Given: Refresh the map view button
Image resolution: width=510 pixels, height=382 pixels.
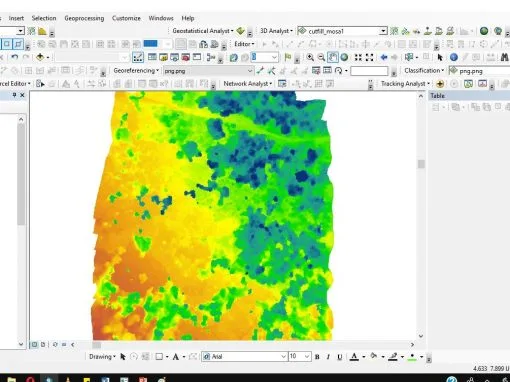Looking at the screenshot, I should [55, 345].
